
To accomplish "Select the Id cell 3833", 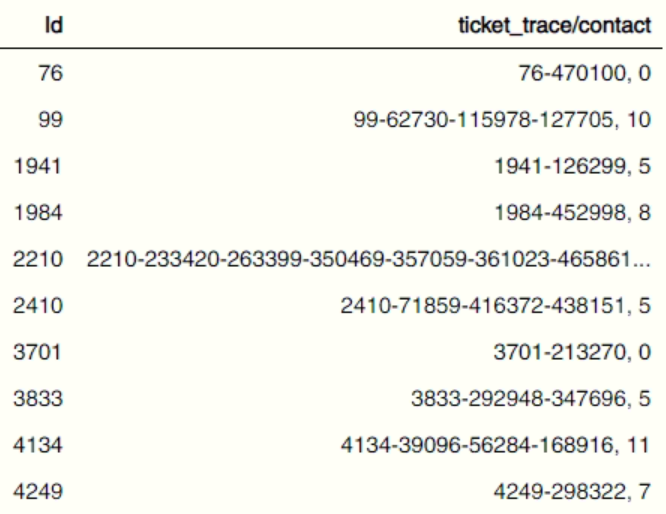I will coord(38,398).
